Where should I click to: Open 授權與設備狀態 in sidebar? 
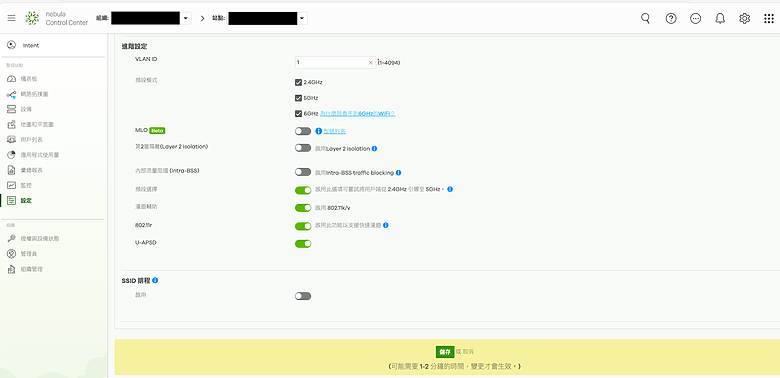[40, 239]
